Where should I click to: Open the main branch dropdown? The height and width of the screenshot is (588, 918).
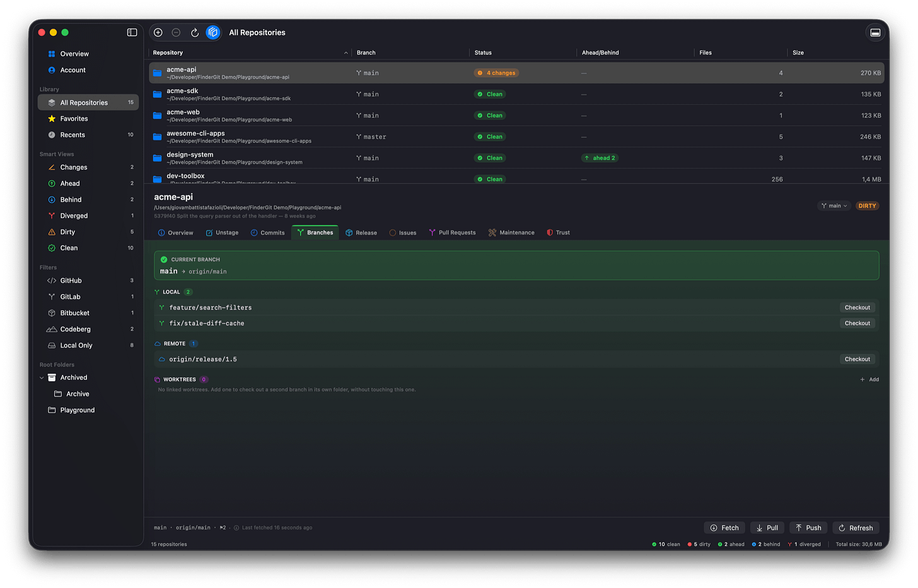834,206
